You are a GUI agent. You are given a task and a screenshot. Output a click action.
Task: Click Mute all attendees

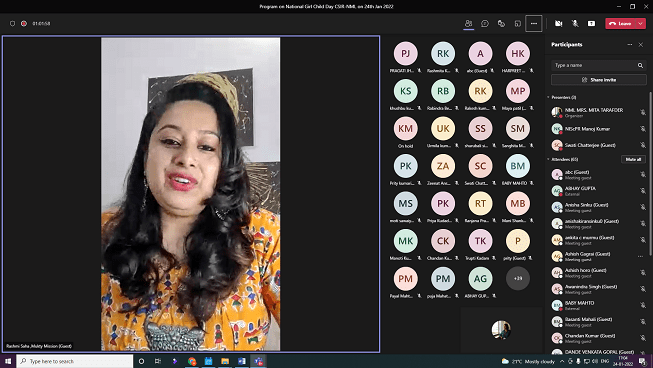(633, 159)
